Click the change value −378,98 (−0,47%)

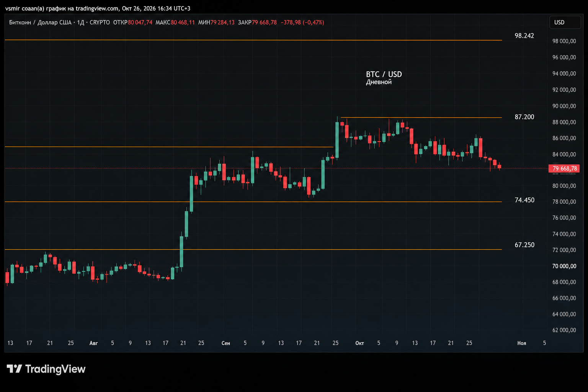(302, 22)
